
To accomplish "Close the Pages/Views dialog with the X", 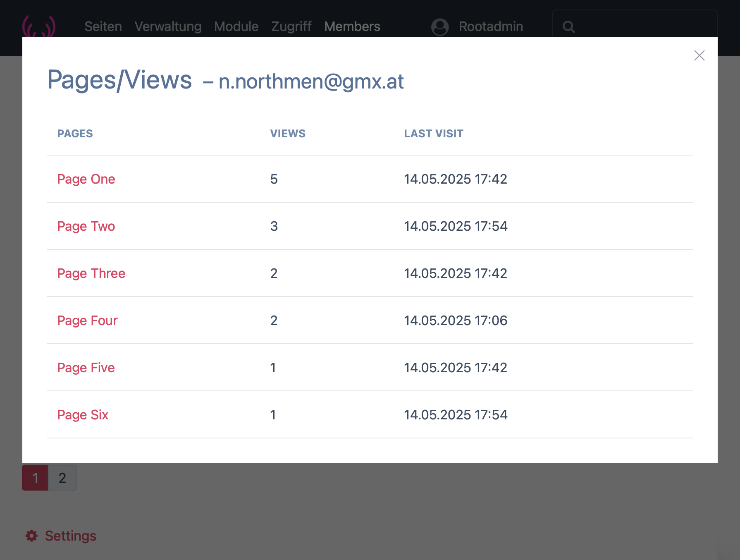I will pos(699,55).
